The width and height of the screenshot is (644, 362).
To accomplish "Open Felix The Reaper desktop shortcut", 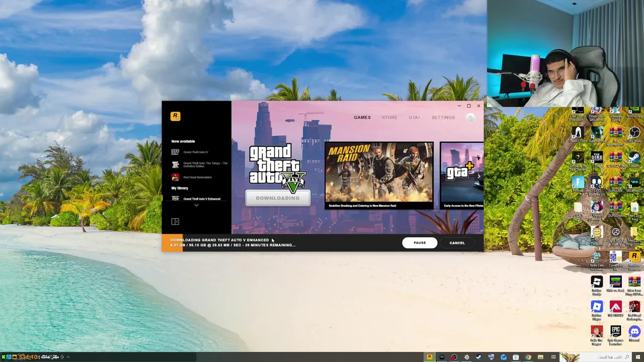I will (597, 334).
